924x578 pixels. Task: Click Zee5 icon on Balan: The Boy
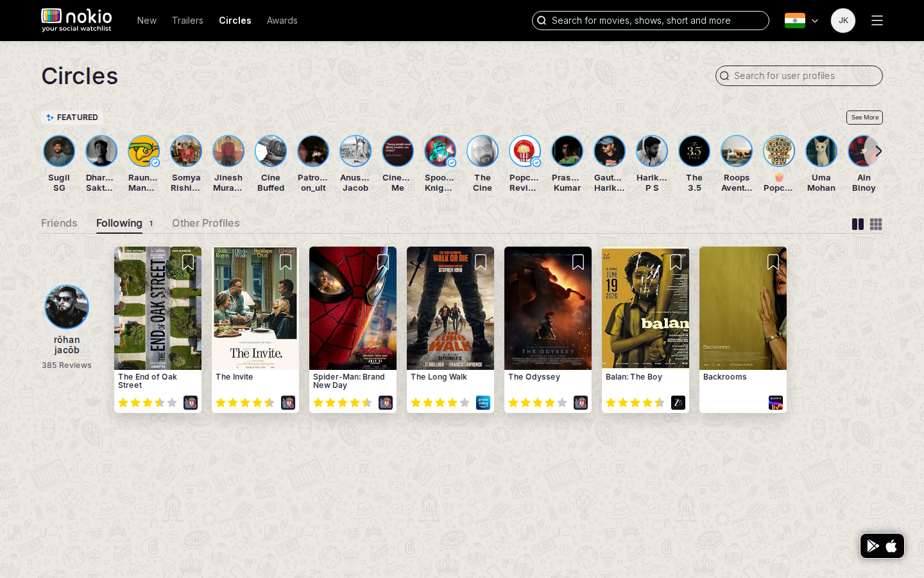678,403
